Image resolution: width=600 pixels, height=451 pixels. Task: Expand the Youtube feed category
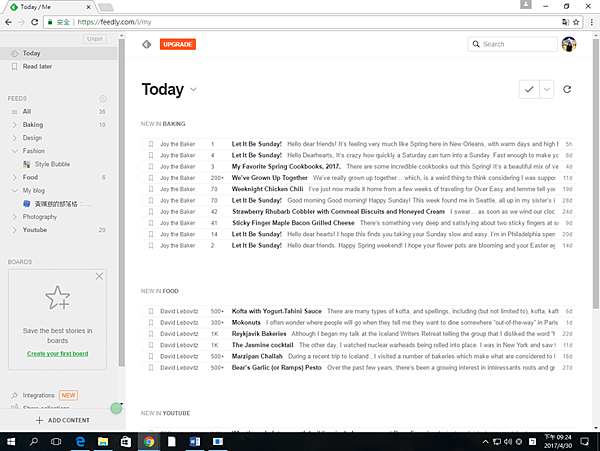[15, 230]
